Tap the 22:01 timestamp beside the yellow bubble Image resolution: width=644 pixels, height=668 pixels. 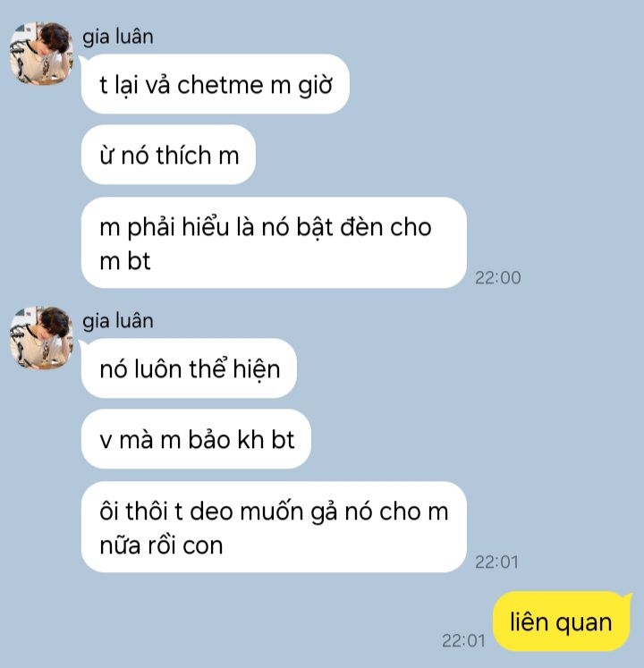pyautogui.click(x=463, y=640)
